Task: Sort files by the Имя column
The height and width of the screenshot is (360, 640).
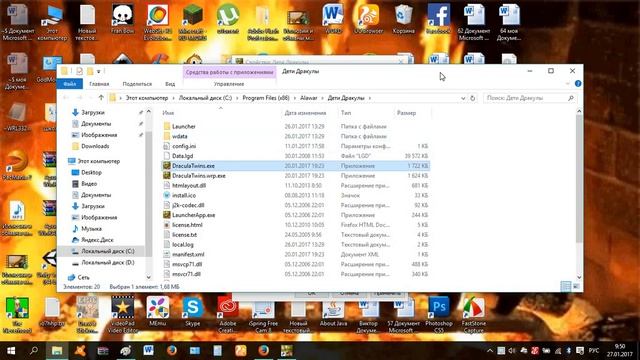Action: pyautogui.click(x=168, y=113)
